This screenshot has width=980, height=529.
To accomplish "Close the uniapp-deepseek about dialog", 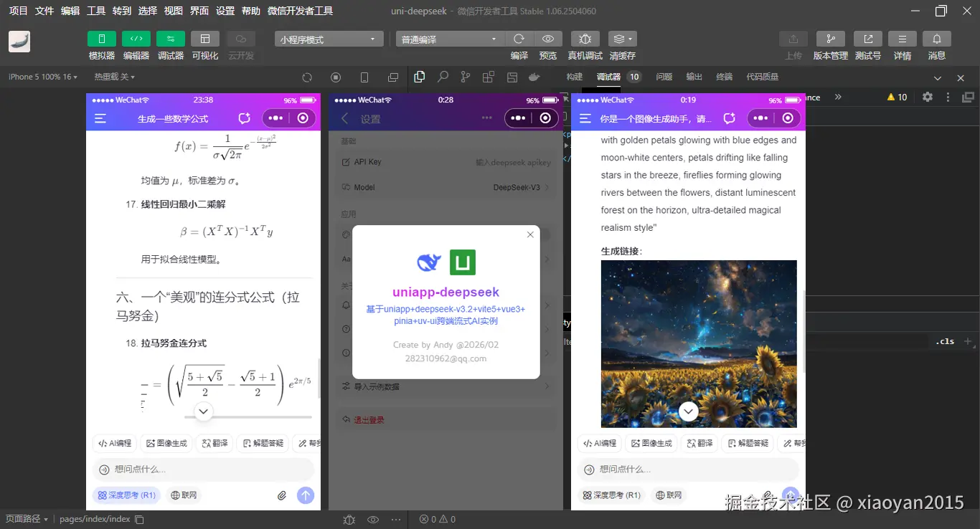I will (530, 234).
